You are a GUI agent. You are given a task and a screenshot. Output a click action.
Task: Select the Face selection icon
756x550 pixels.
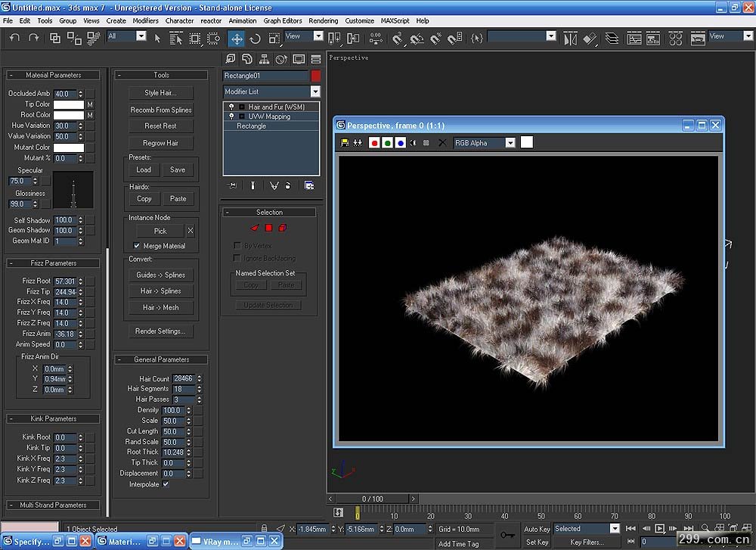tap(255, 228)
